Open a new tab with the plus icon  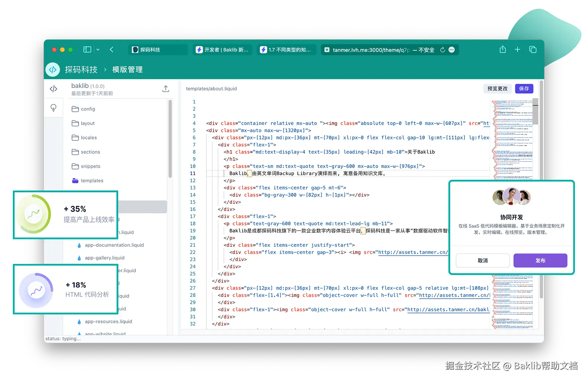(x=517, y=49)
